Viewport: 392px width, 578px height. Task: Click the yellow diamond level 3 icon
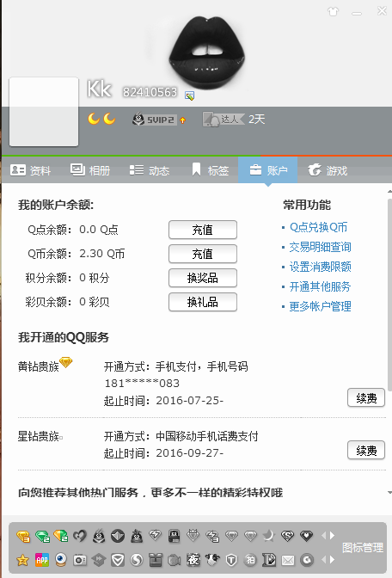coord(23,536)
